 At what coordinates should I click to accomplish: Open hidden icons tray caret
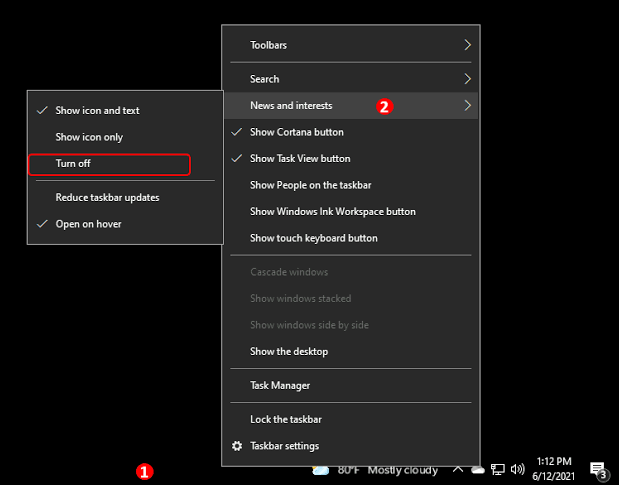click(458, 469)
